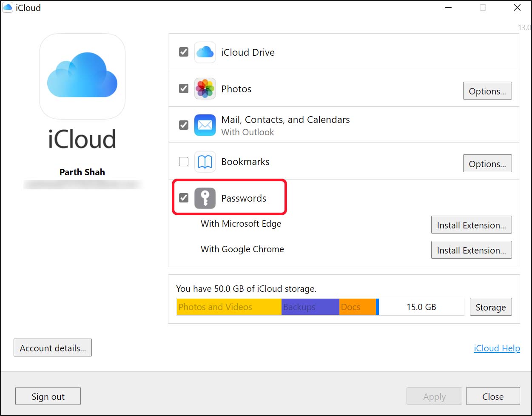Click the iCloud Drive cloud icon
This screenshot has height=416, width=532.
click(205, 52)
